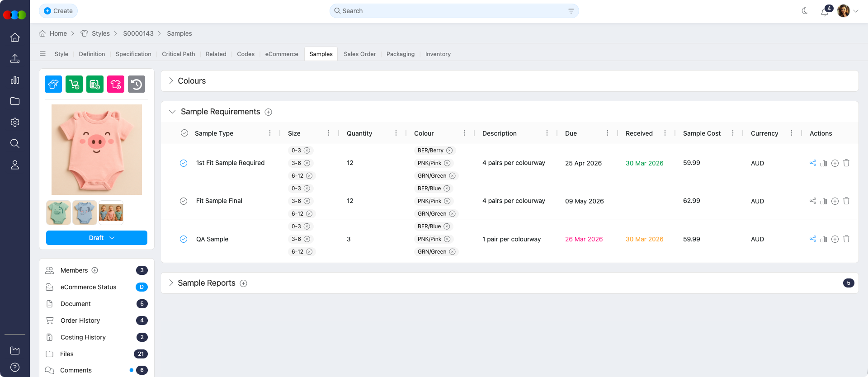
Task: Switch to the Specification tab
Action: pyautogui.click(x=133, y=54)
